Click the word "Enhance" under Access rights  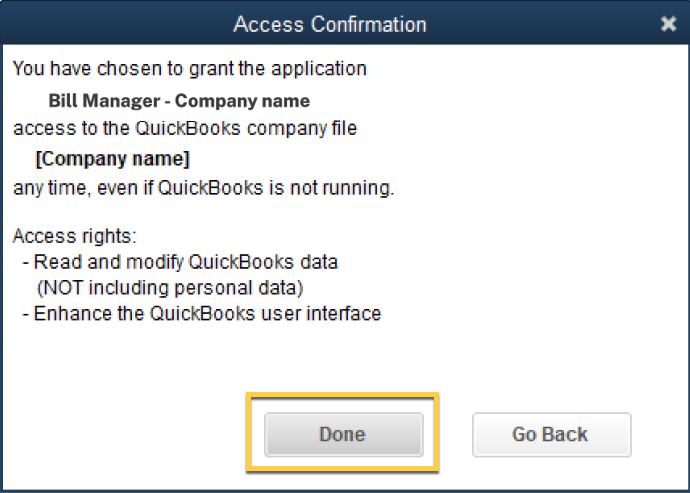(68, 314)
